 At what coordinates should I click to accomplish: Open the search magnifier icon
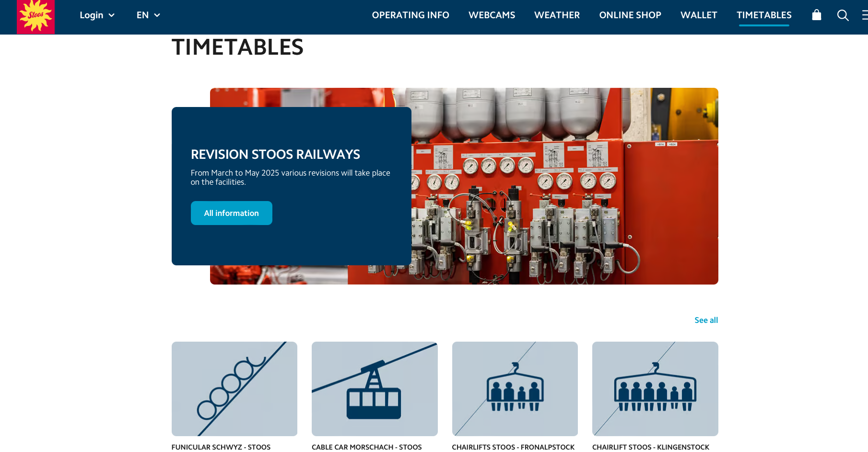[x=843, y=15]
